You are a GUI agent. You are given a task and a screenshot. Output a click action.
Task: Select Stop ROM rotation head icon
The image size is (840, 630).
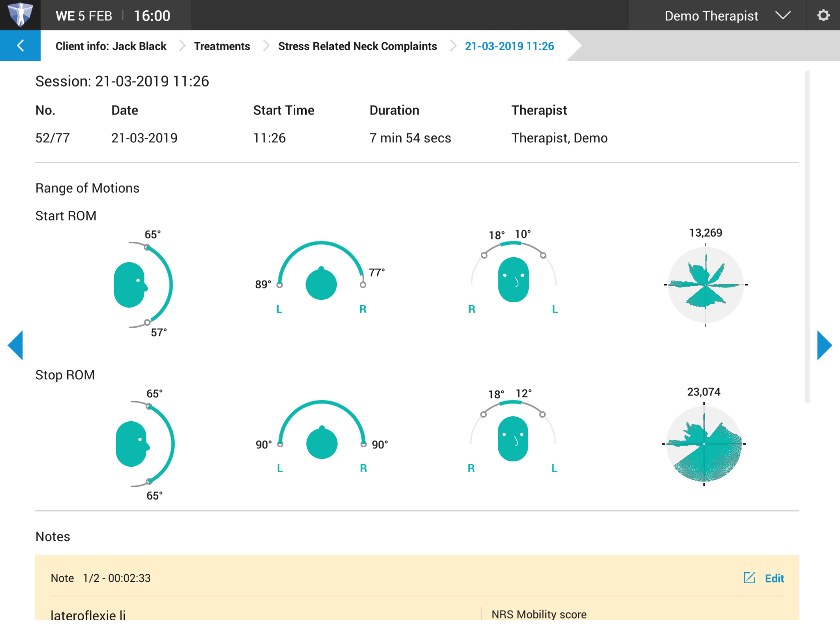click(322, 443)
